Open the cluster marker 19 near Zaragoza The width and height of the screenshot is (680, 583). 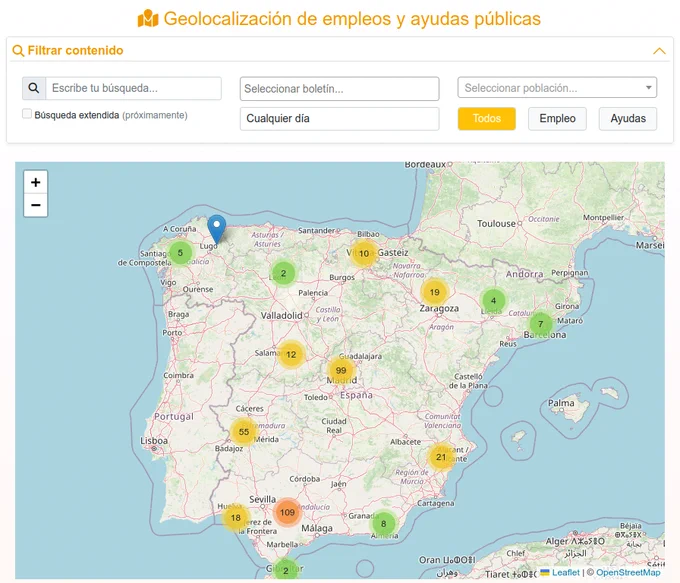pyautogui.click(x=435, y=292)
